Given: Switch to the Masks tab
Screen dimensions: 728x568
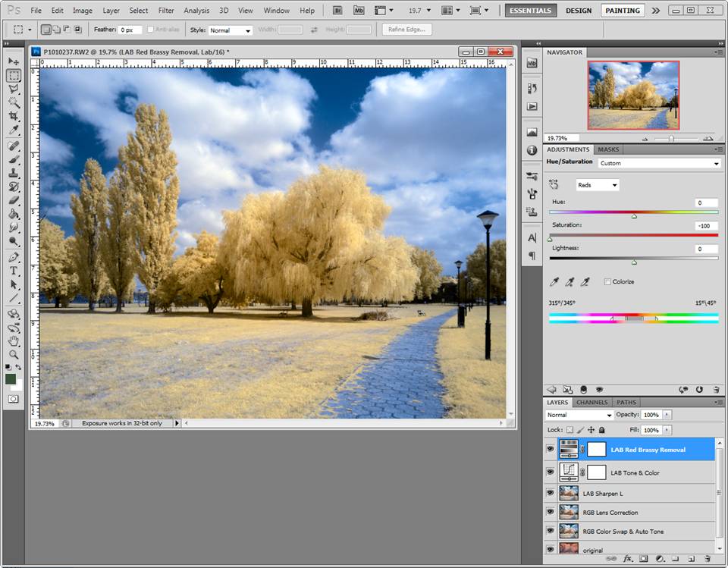Looking at the screenshot, I should (607, 149).
